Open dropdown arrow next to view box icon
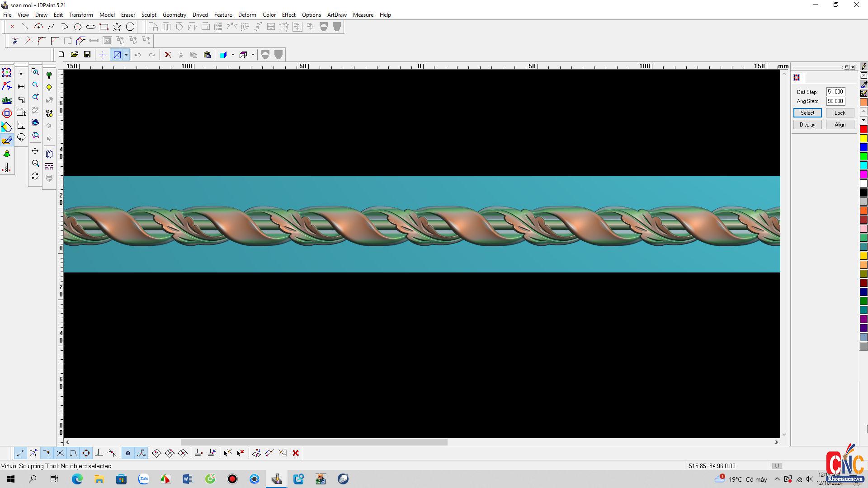 [x=126, y=55]
